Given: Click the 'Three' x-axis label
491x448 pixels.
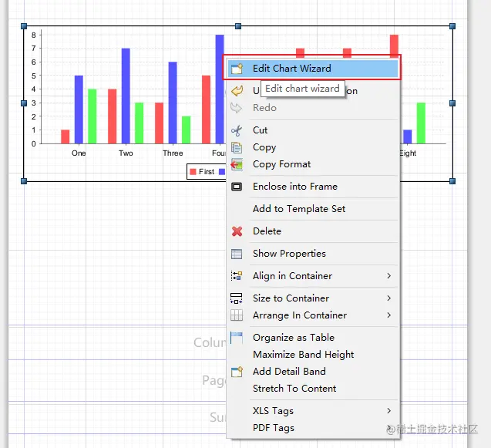Looking at the screenshot, I should click(173, 153).
